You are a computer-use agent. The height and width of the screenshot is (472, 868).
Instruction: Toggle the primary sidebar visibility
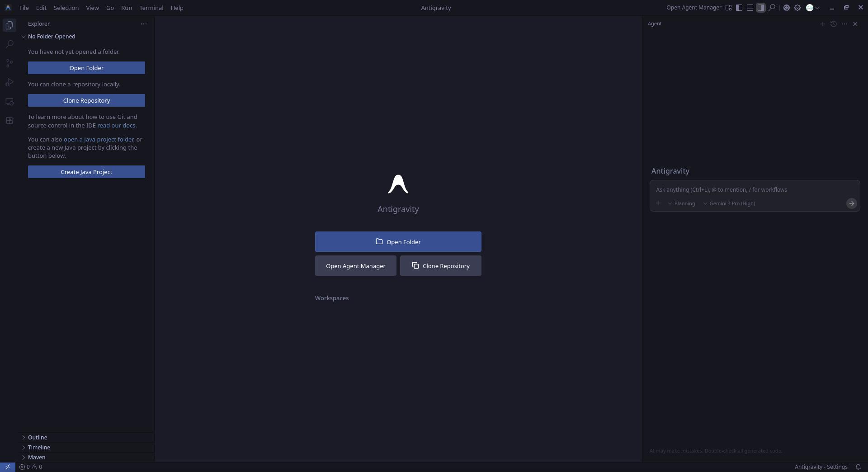(x=739, y=8)
